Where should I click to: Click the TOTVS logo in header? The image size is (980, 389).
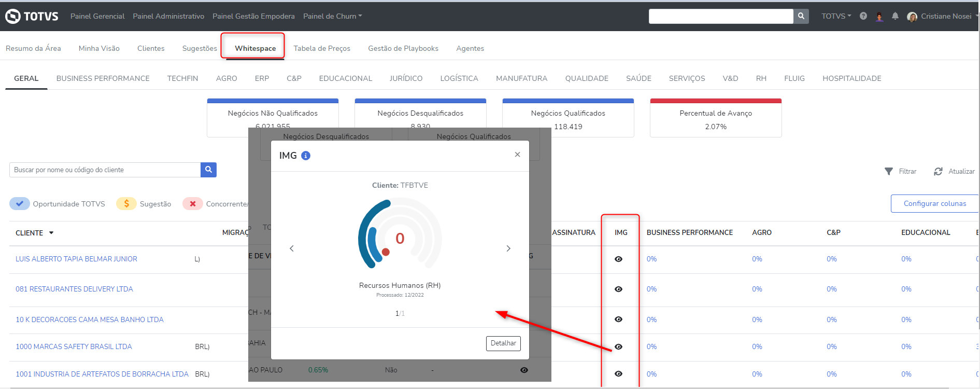point(32,16)
